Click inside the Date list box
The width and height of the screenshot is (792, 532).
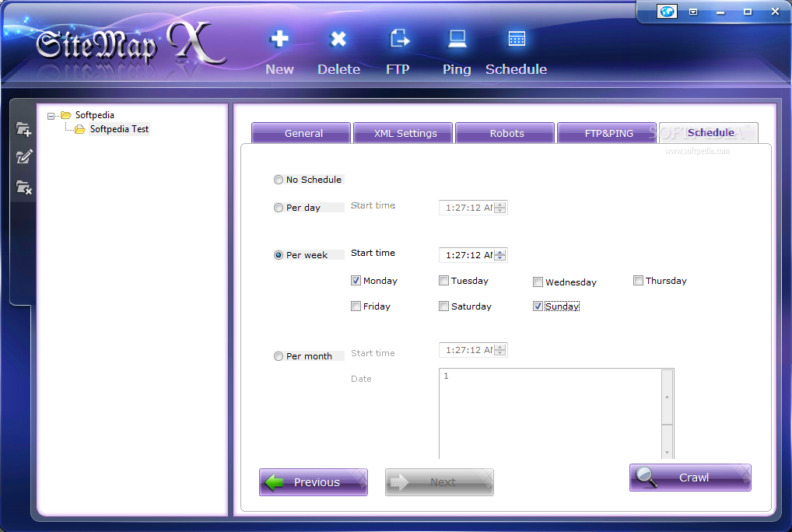[551, 413]
